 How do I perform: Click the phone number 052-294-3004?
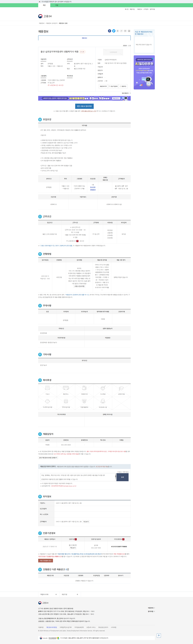(66, 445)
